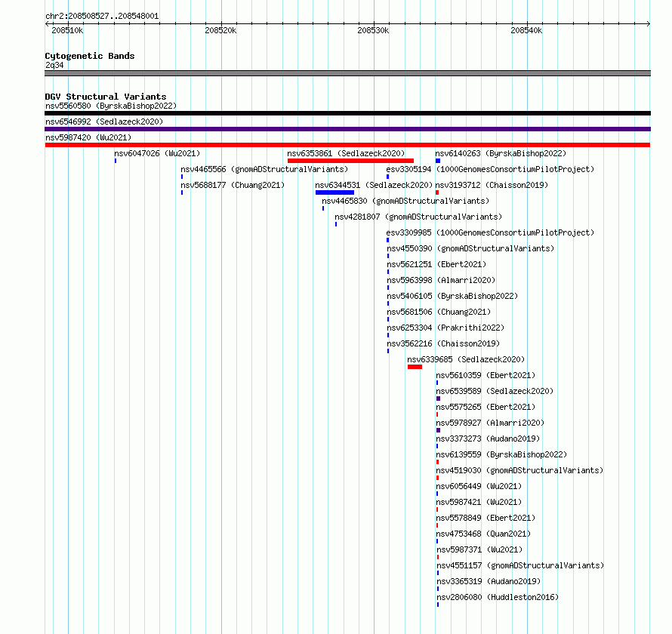Open nsv3365319 (Audano2019) variant label
The image size is (672, 634).
click(489, 581)
